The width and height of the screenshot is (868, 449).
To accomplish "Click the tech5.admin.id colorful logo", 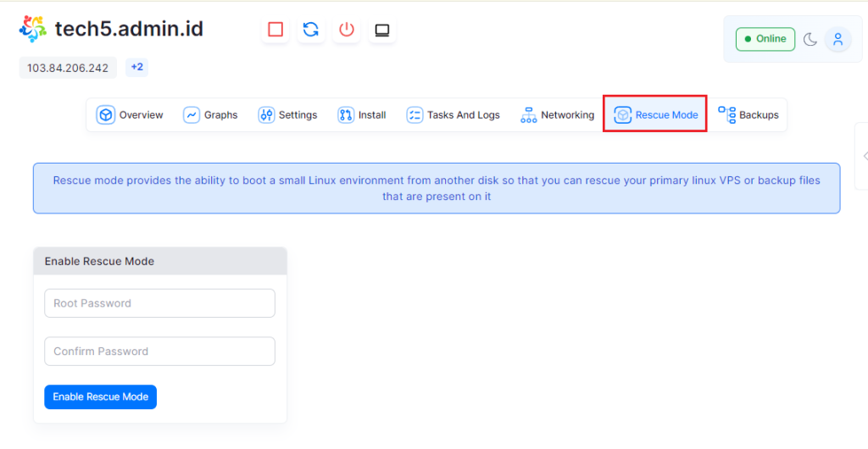I will pos(33,30).
